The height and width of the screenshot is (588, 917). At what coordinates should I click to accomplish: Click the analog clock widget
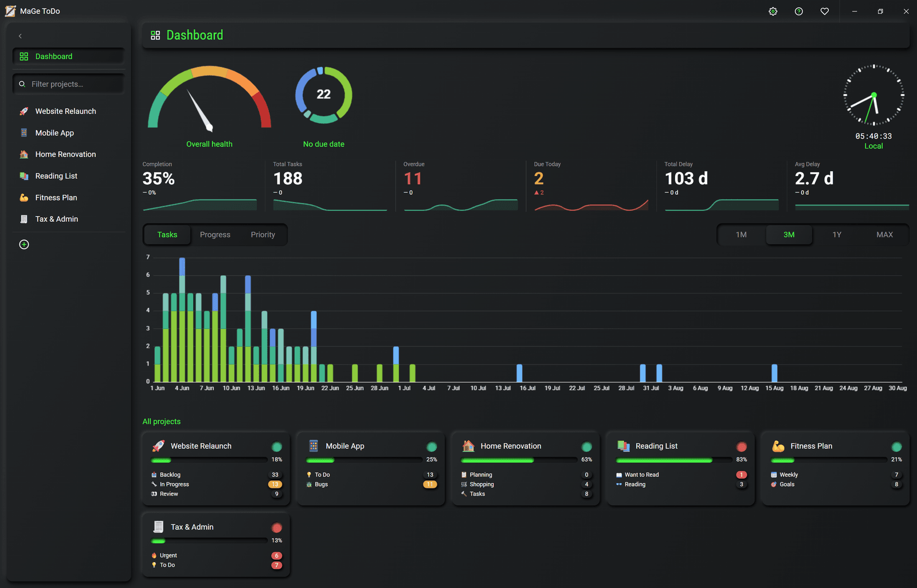coord(873,95)
